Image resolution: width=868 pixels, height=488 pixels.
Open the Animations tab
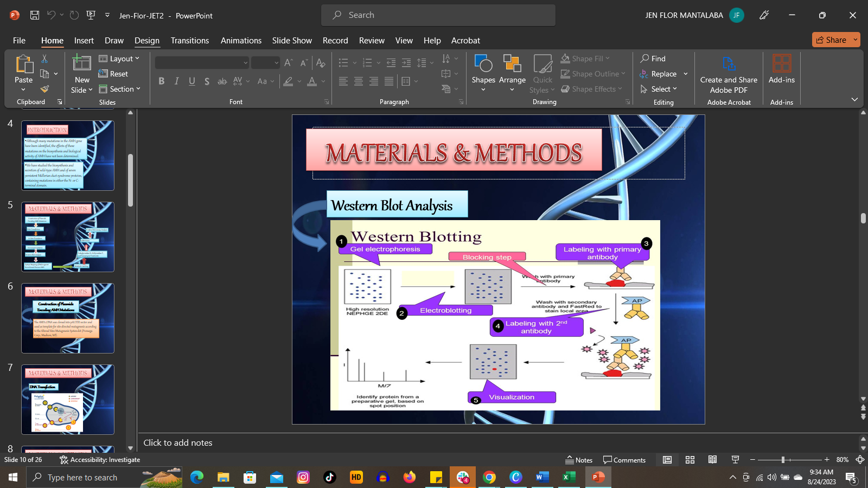[241, 41]
